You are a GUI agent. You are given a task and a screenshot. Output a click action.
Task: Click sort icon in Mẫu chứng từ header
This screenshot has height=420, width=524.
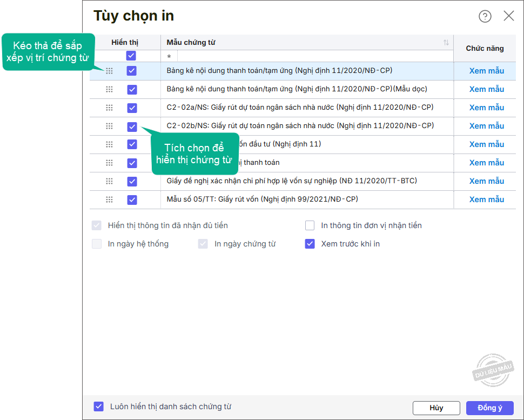point(446,43)
